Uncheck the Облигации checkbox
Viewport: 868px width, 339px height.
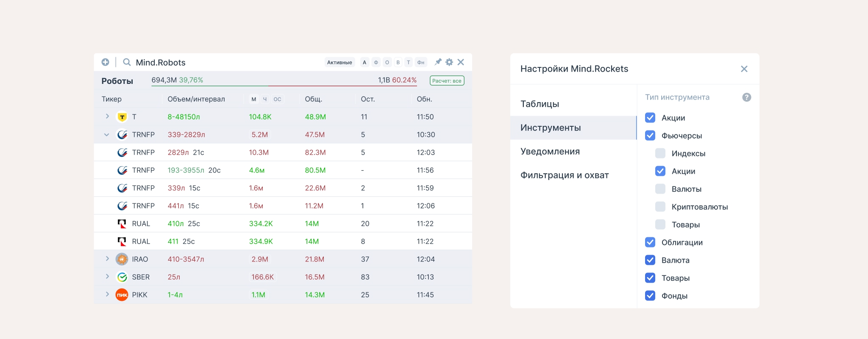tap(650, 242)
